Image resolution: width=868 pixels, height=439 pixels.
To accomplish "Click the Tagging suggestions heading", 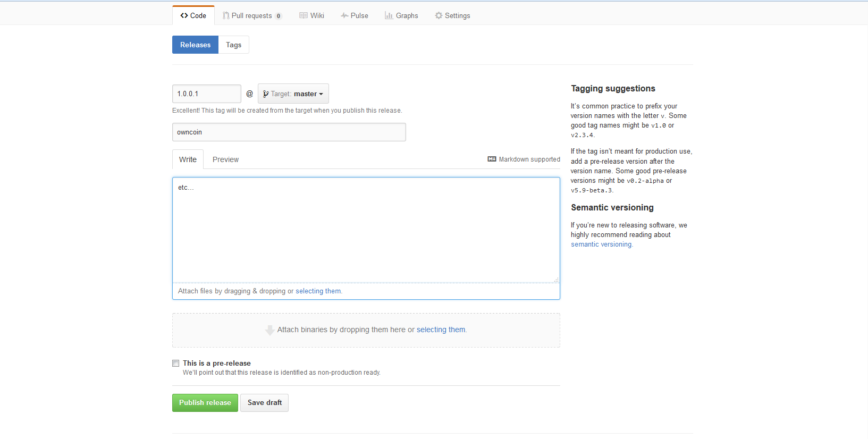I will pos(613,88).
